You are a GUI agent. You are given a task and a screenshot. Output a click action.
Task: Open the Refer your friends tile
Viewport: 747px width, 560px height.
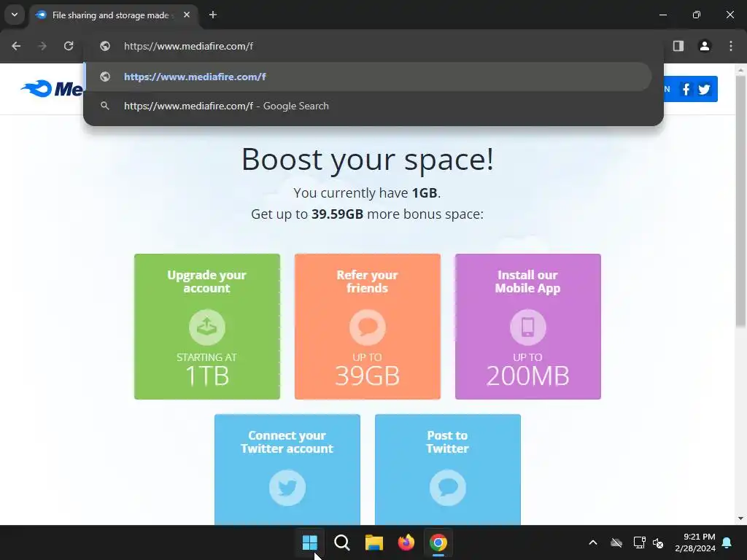pyautogui.click(x=368, y=327)
